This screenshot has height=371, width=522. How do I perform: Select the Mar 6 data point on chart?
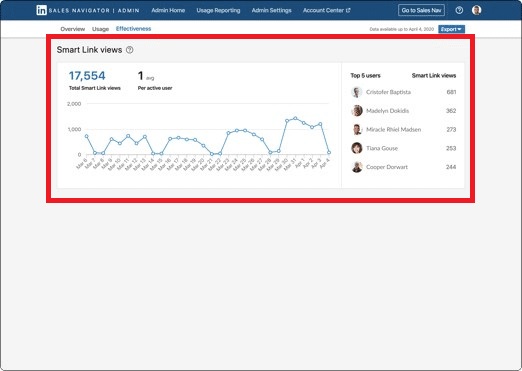tap(87, 136)
